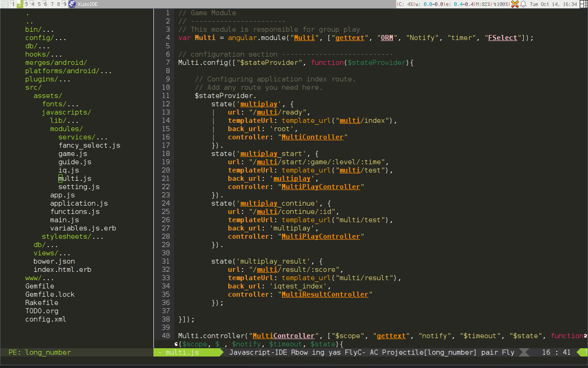The width and height of the screenshot is (588, 368).
Task: Expand the views/... directory
Action: pos(52,253)
